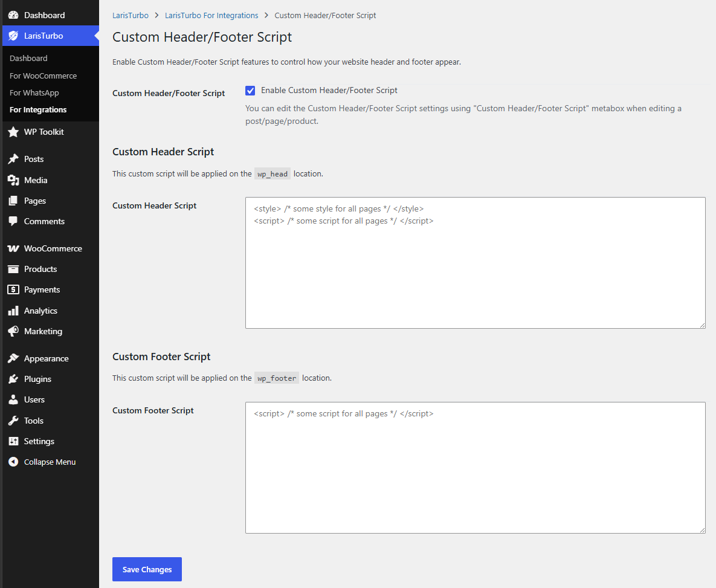
Task: Click the Marketing megaphone icon
Action: [13, 331]
